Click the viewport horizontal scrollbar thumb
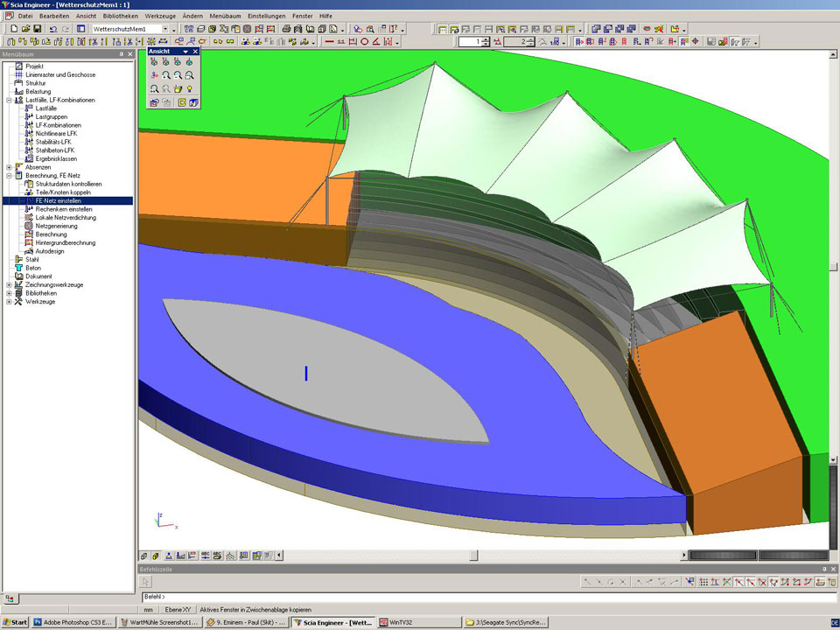 coord(473,555)
